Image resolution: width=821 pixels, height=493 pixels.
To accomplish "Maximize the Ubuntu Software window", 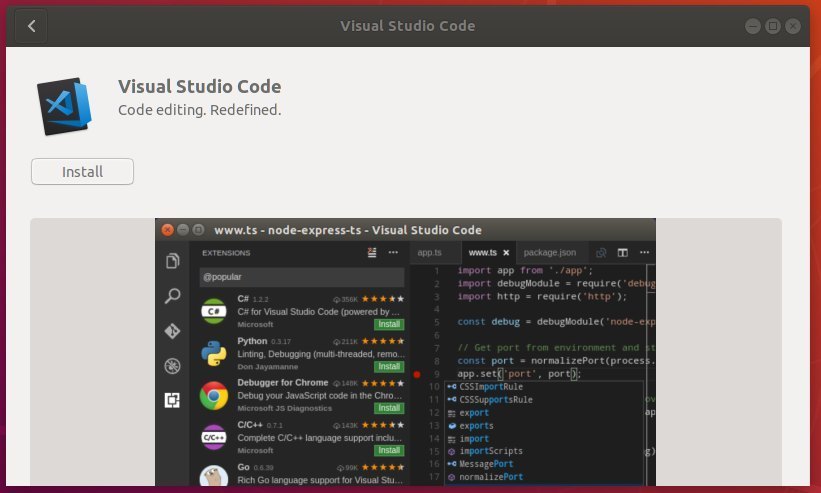I will (x=773, y=26).
